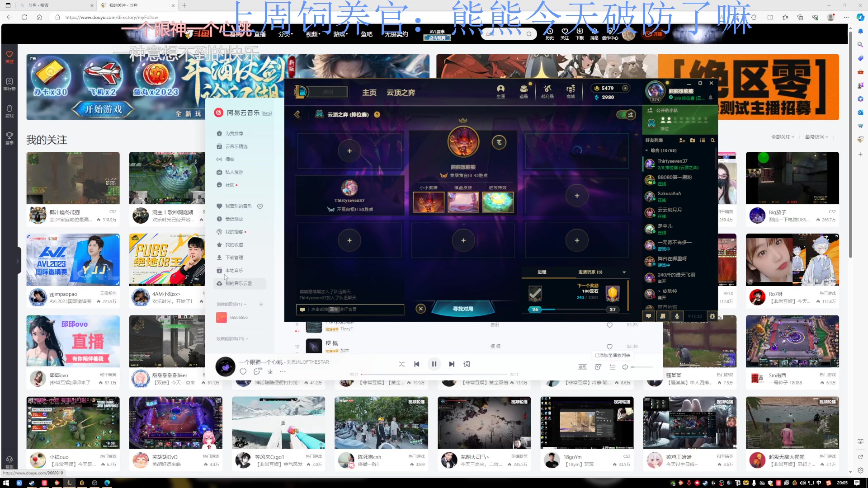This screenshot has width=868, height=488.
Task: Seek in the song progress bar
Action: pos(434,375)
